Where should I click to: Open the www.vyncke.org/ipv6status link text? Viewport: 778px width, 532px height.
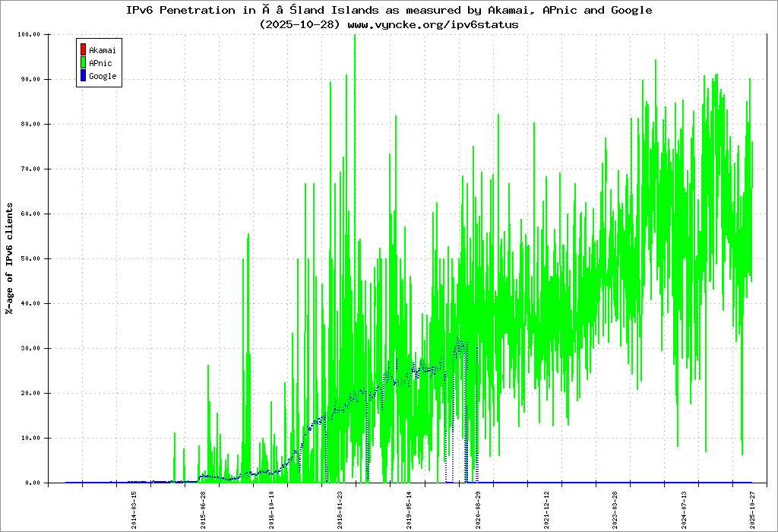click(432, 24)
